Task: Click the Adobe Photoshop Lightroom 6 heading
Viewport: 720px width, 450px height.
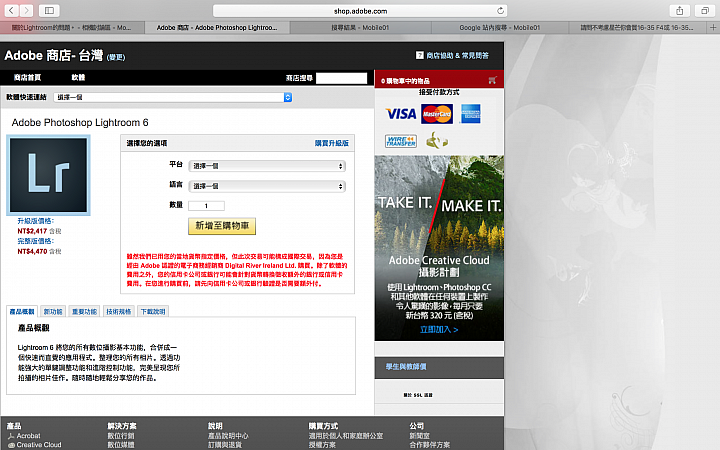Action: tap(80, 123)
